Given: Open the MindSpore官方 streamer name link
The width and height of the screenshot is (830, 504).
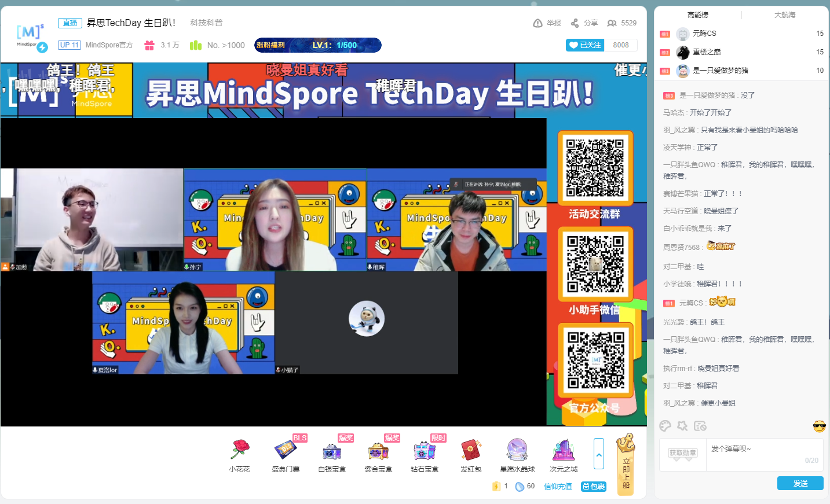Looking at the screenshot, I should click(109, 45).
